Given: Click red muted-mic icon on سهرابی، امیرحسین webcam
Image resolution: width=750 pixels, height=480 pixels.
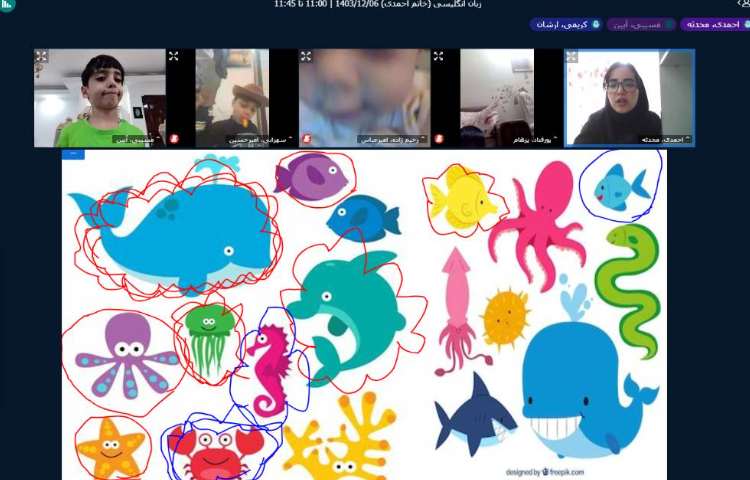Looking at the screenshot, I should click(x=174, y=139).
